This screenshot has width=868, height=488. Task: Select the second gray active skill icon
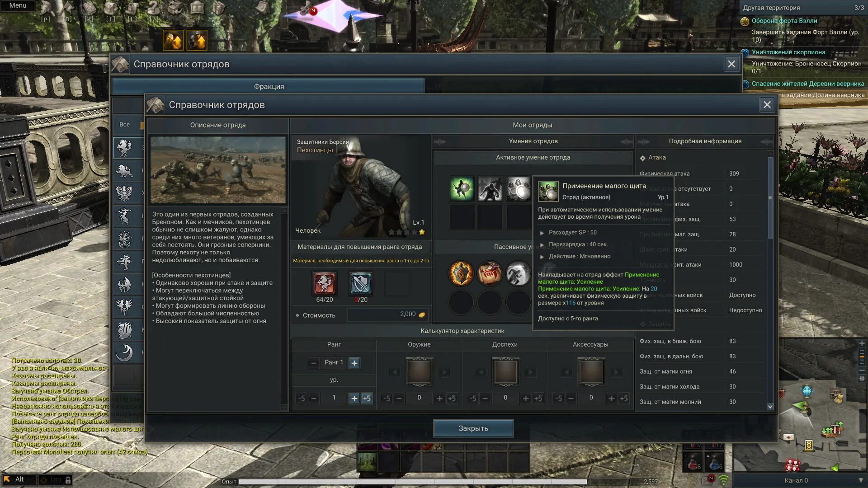490,189
